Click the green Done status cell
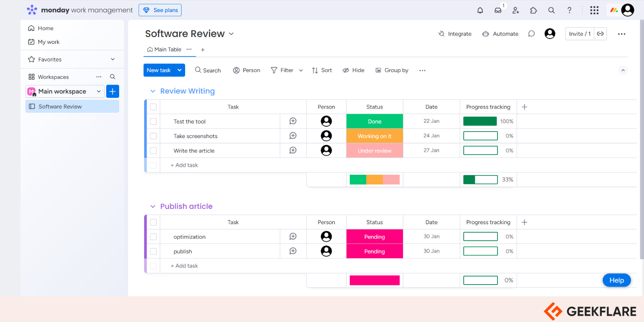Viewport: 644px width, 322px height. click(375, 122)
